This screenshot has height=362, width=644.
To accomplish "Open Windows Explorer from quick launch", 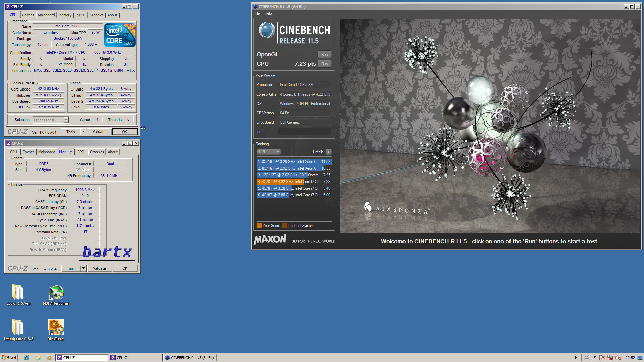I will pos(38,358).
